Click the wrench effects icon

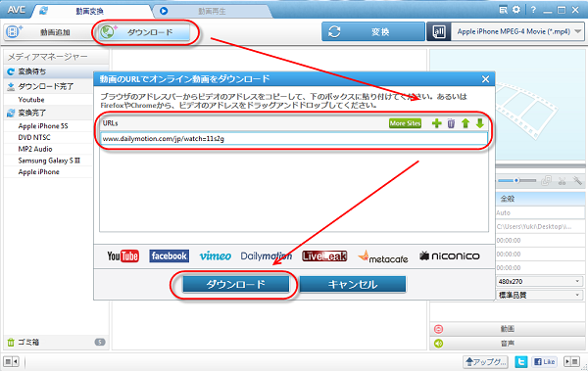tap(577, 181)
